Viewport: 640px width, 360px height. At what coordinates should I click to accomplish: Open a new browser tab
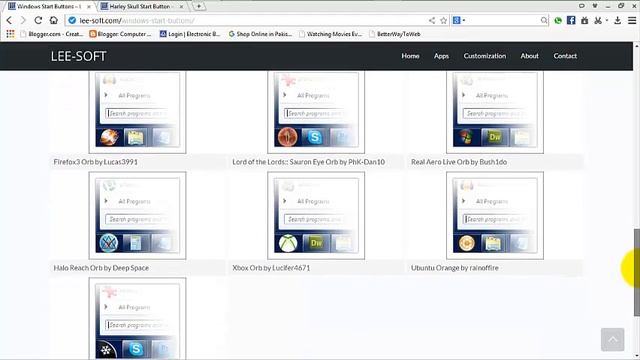199,6
